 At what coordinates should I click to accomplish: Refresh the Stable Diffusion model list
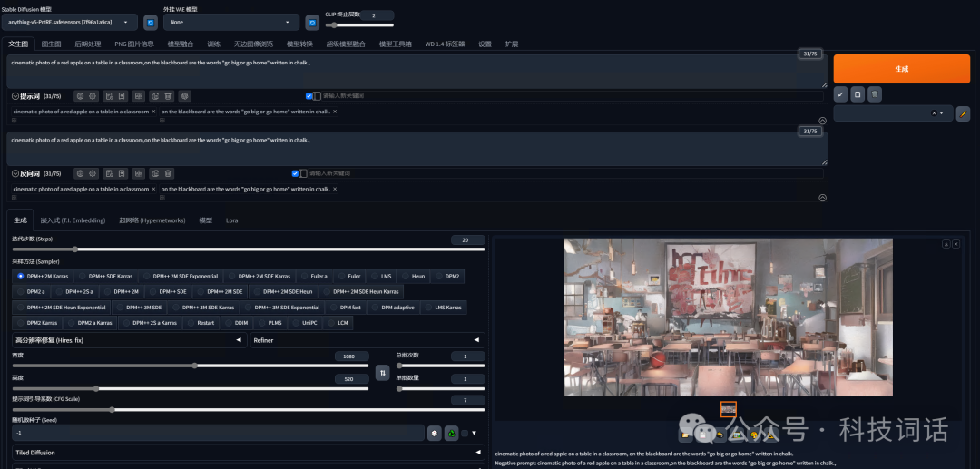(151, 22)
